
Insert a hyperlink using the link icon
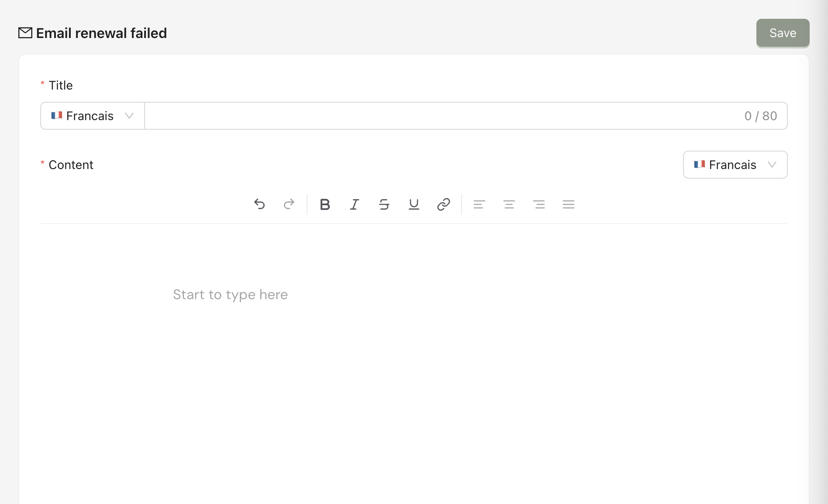443,204
